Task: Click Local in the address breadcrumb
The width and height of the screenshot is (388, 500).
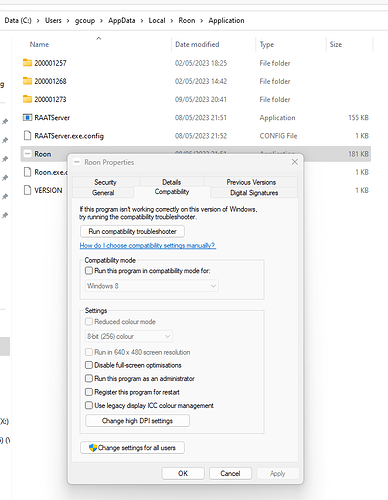Action: coord(157,21)
